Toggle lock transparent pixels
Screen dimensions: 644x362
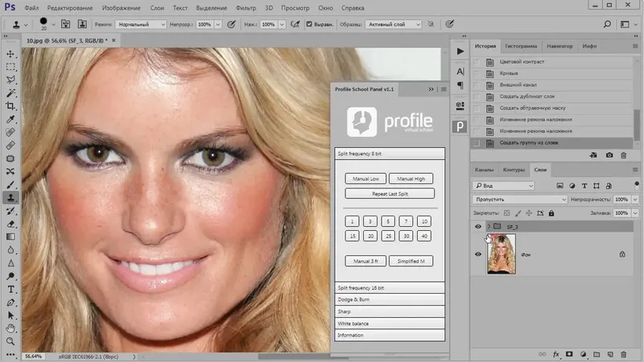tap(507, 213)
